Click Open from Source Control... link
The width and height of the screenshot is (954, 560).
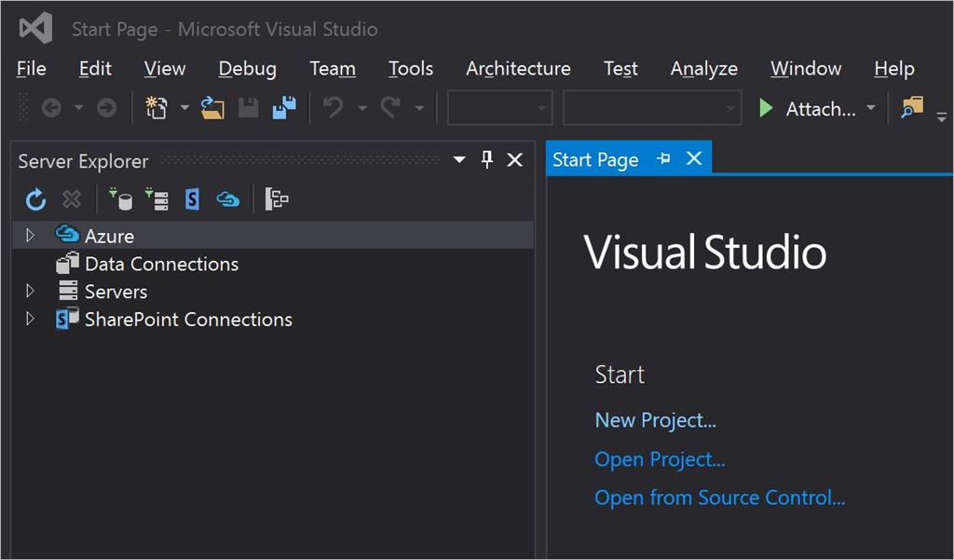pyautogui.click(x=719, y=498)
